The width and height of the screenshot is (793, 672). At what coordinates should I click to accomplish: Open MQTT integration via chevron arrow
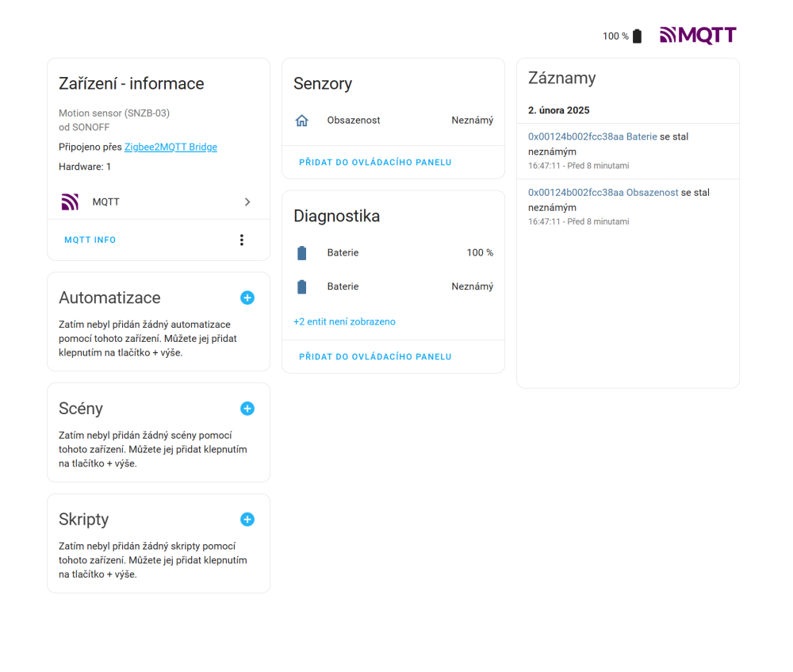(247, 202)
